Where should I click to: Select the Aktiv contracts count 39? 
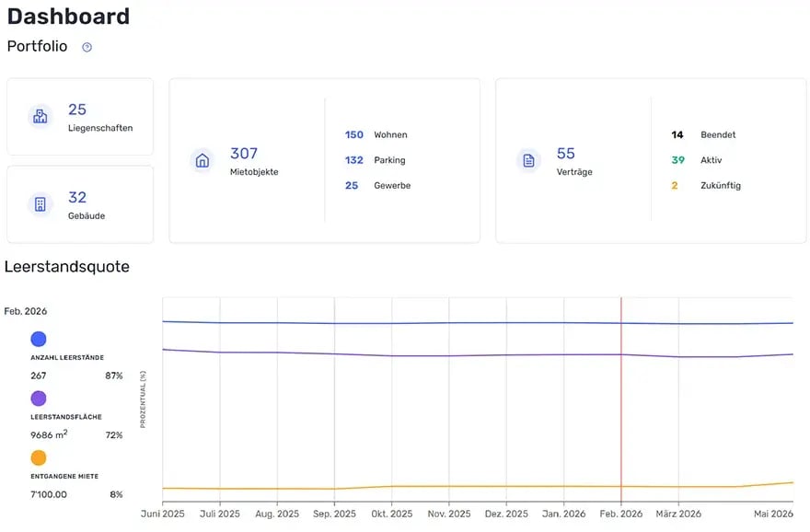(680, 159)
